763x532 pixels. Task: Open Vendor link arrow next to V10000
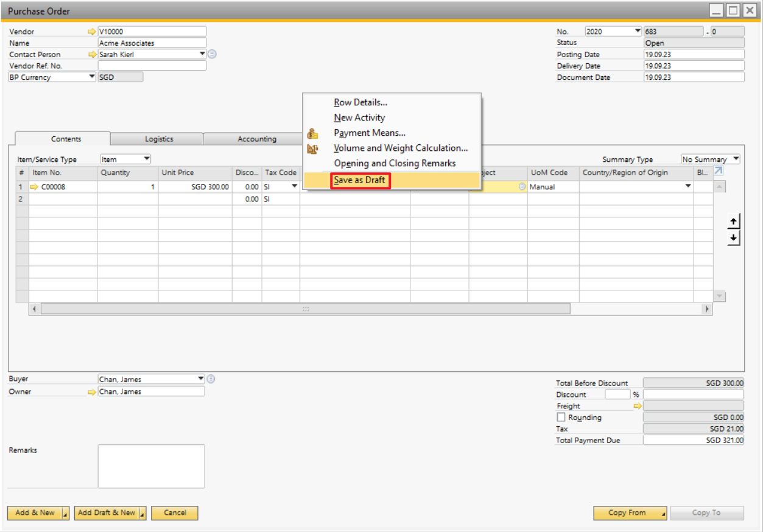tap(93, 32)
